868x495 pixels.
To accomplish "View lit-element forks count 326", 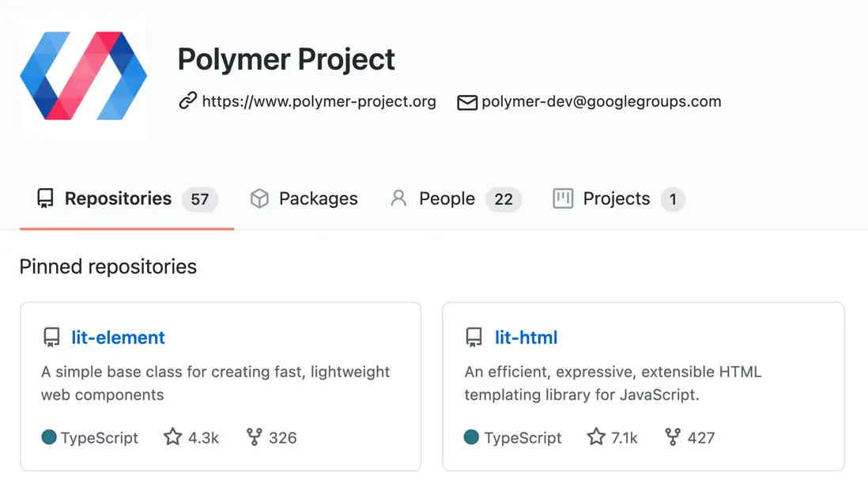I will 272,437.
